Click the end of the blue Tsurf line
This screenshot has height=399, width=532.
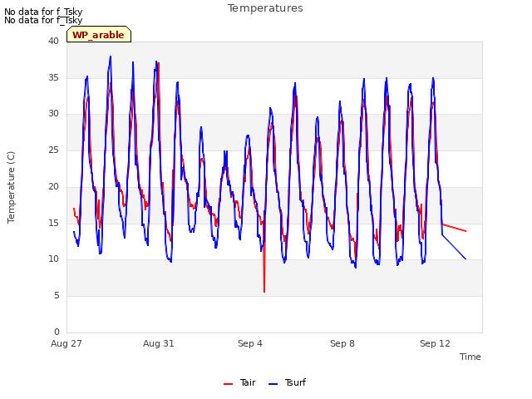click(465, 259)
